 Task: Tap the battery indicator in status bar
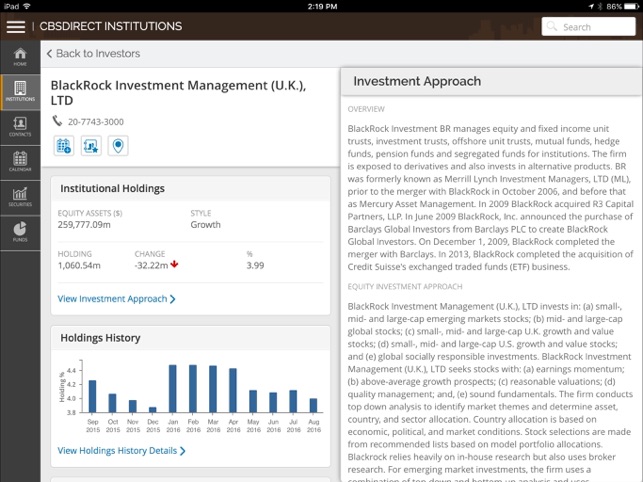click(631, 6)
